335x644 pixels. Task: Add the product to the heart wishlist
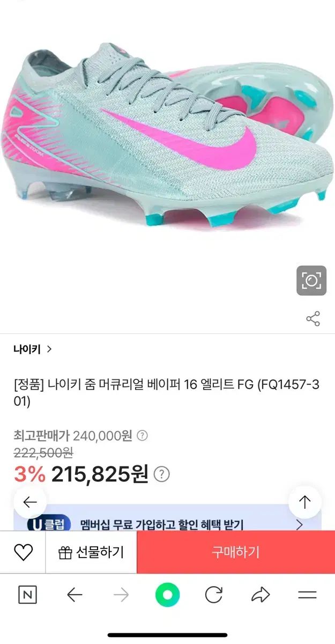[x=23, y=552]
